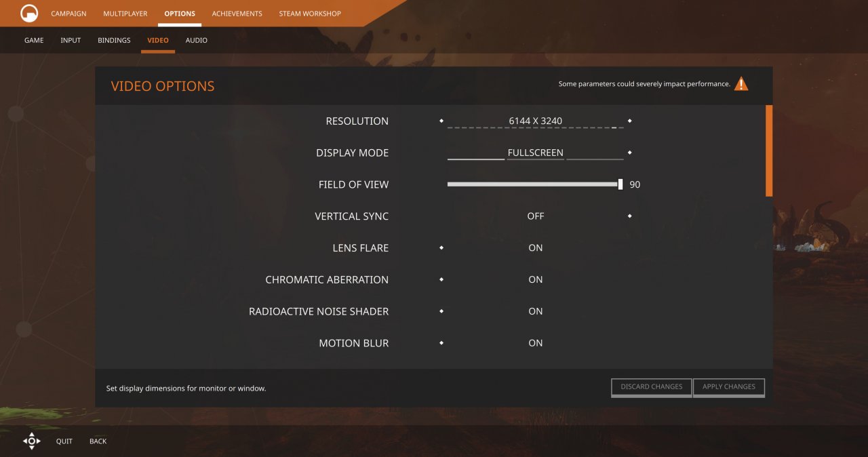
Task: Click the Resolution setting label
Action: pos(357,121)
